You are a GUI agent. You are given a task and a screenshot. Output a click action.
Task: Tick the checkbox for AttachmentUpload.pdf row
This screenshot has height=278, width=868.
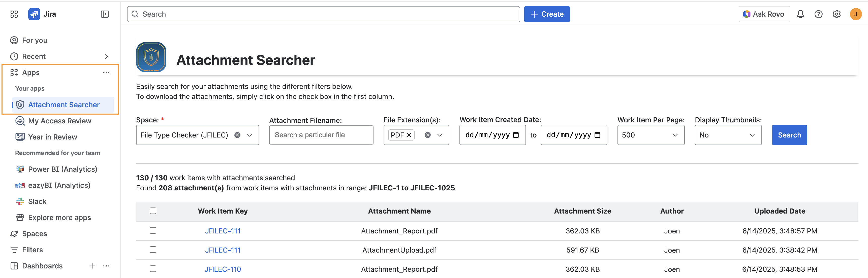click(x=153, y=250)
